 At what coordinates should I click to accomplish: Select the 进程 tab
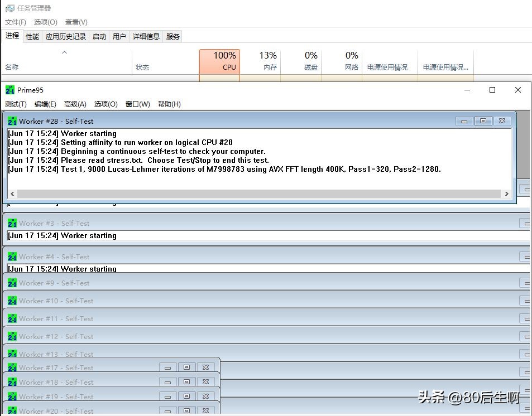[12, 36]
